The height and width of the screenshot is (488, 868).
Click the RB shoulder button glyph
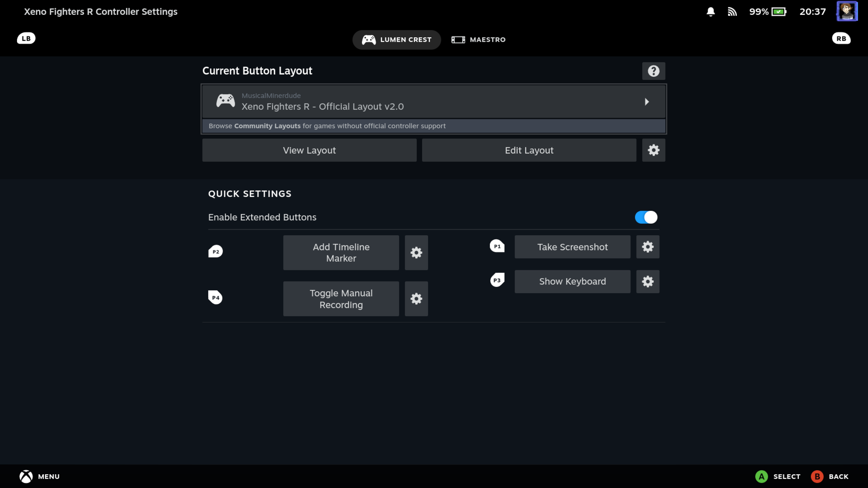pyautogui.click(x=841, y=38)
